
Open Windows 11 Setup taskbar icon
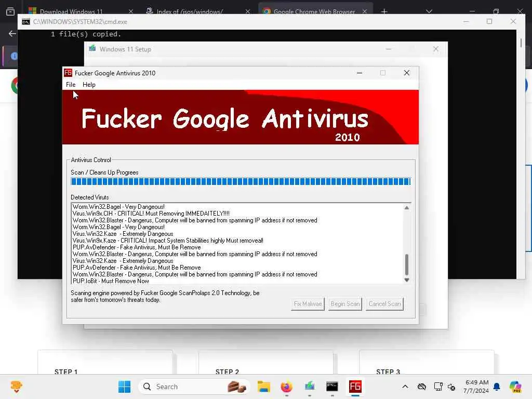tap(310, 387)
